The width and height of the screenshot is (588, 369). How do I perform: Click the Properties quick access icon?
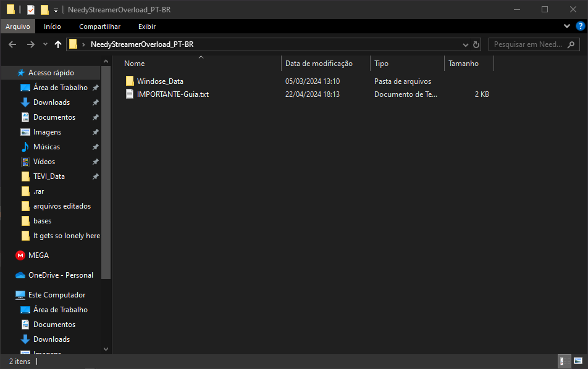click(x=31, y=9)
